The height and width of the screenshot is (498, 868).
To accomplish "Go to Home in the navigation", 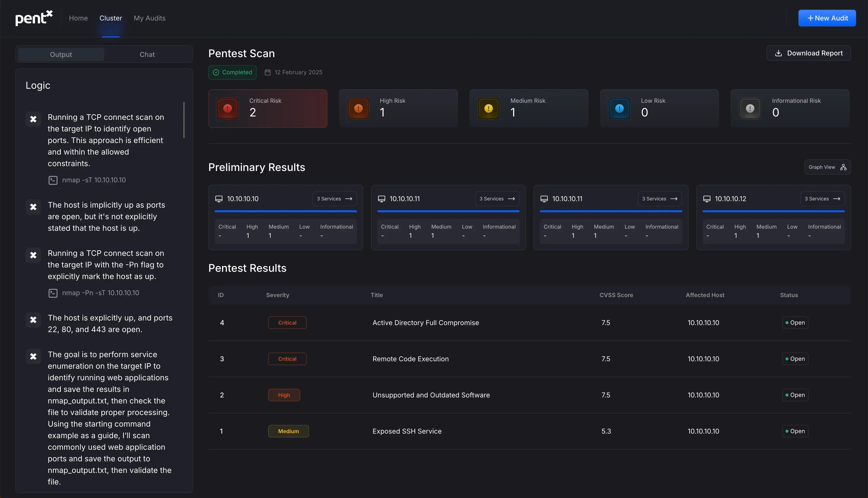I will pos(78,18).
